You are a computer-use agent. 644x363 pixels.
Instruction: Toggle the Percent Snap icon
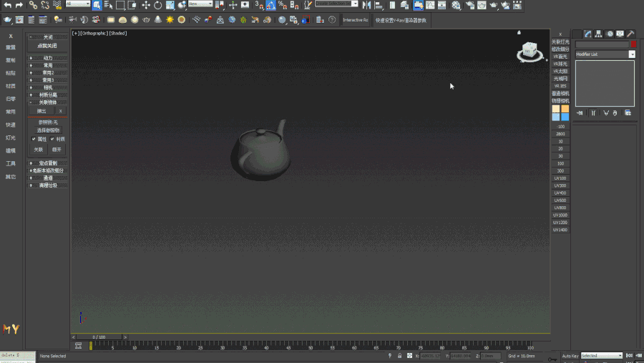[282, 5]
